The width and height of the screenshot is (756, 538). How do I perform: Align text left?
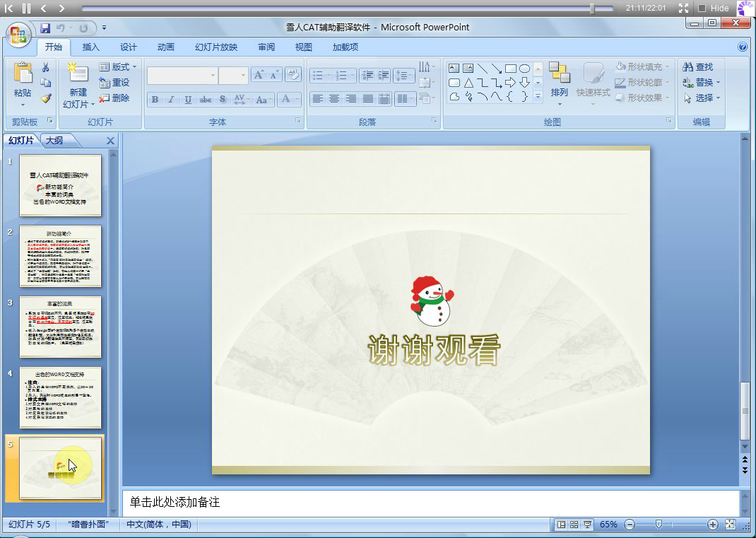click(317, 99)
